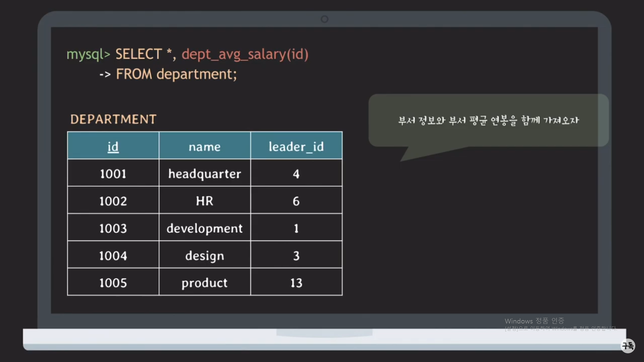
Task: Click the dept_avg_salary(id) function text
Action: 245,54
